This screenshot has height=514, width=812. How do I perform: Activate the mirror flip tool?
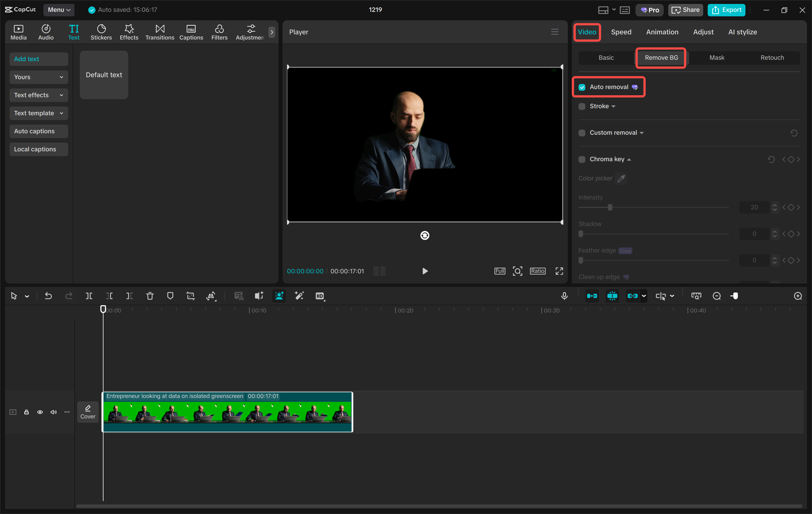tap(211, 296)
